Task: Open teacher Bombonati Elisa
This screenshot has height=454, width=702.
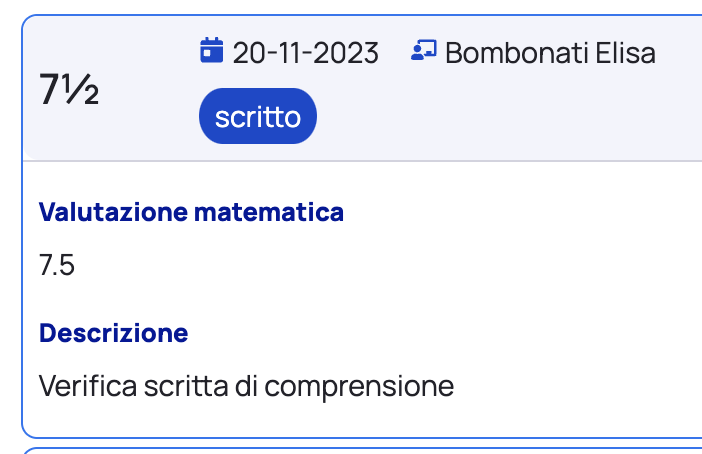Action: 550,52
